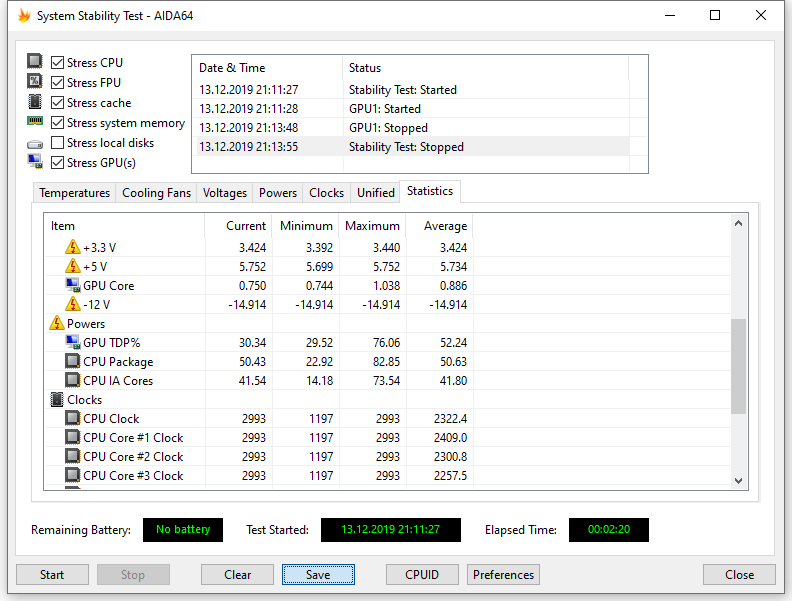
Task: Click the statistics list scroll down arrow
Action: [x=738, y=481]
